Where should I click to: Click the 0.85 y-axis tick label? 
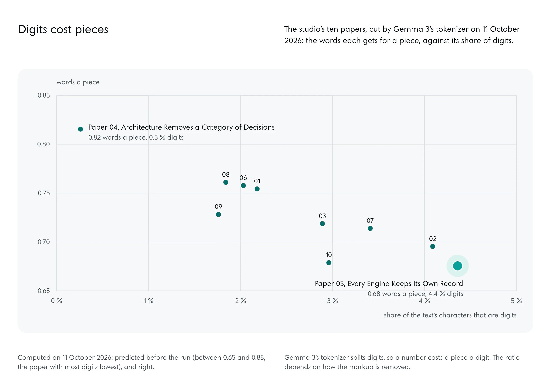[44, 95]
